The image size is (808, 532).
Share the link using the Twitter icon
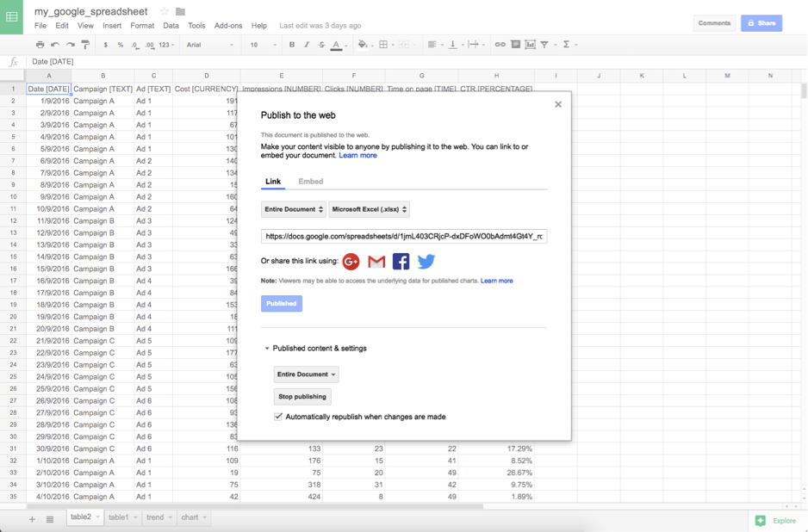(x=426, y=261)
